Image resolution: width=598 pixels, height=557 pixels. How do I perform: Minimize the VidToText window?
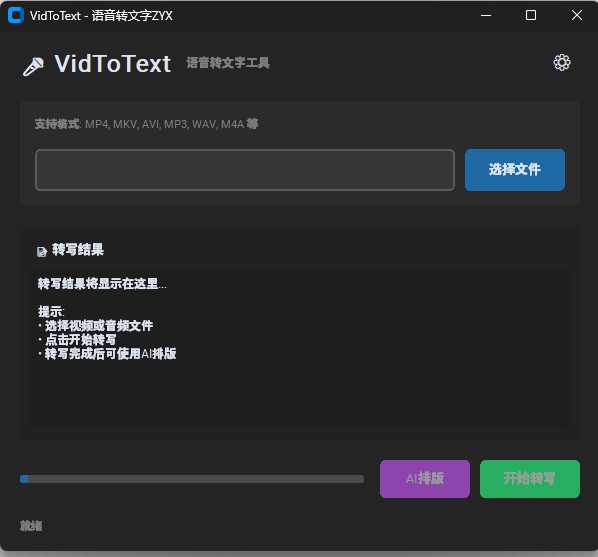(x=485, y=15)
